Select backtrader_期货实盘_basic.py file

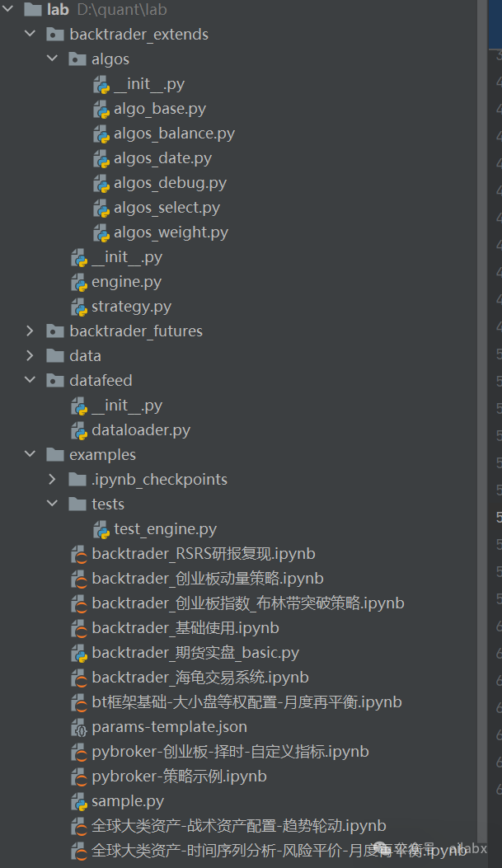[x=195, y=653]
